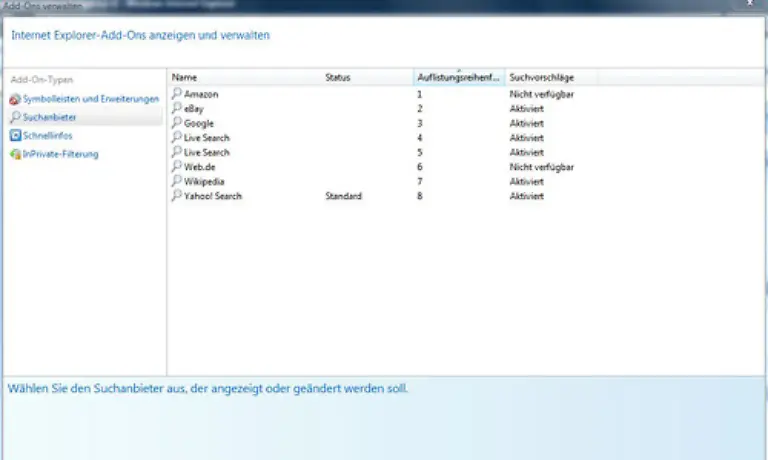
Task: Click the InPrivate-Filterung icon
Action: pos(15,154)
